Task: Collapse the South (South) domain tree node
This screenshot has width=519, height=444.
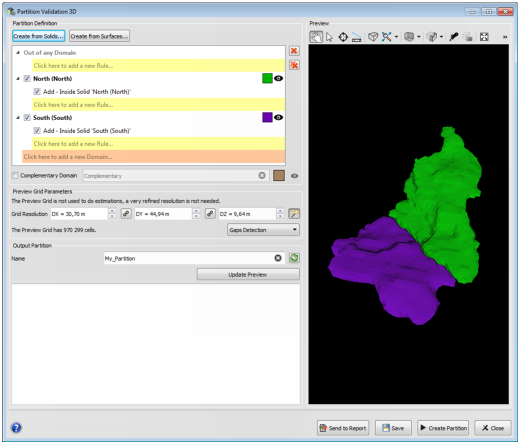Action: coord(18,118)
